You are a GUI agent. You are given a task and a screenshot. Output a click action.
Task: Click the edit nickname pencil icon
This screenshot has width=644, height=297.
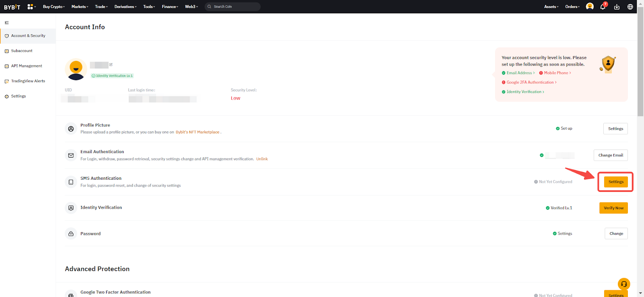pyautogui.click(x=111, y=64)
